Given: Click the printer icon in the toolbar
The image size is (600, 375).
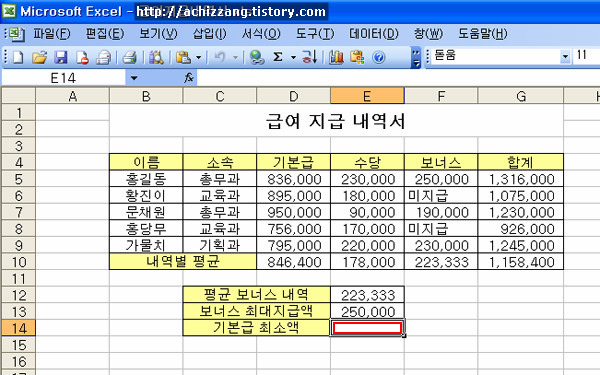Looking at the screenshot, I should pos(130,57).
